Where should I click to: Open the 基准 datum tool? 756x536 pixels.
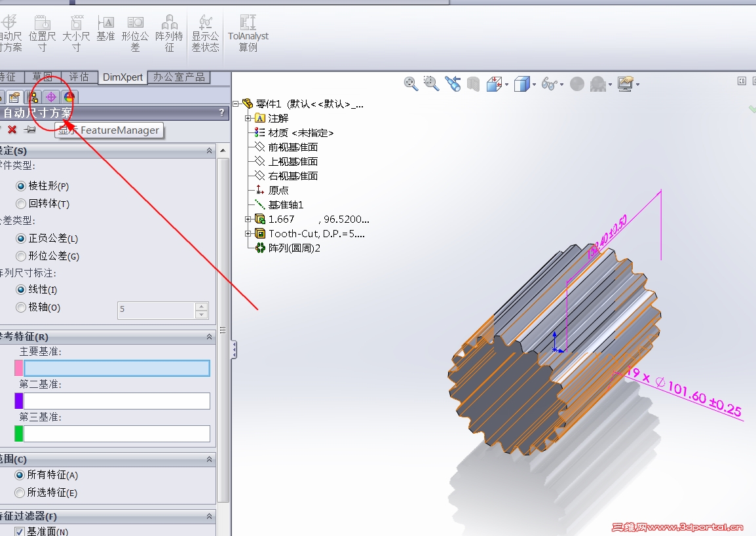pyautogui.click(x=105, y=28)
